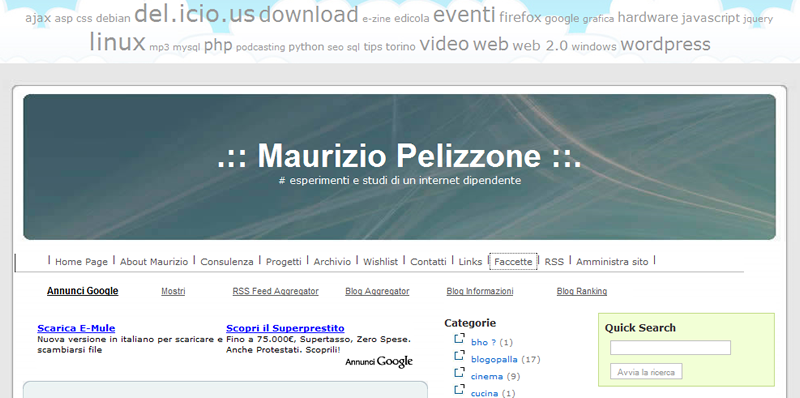
Task: Open the 'firefox' tag
Action: click(x=520, y=18)
